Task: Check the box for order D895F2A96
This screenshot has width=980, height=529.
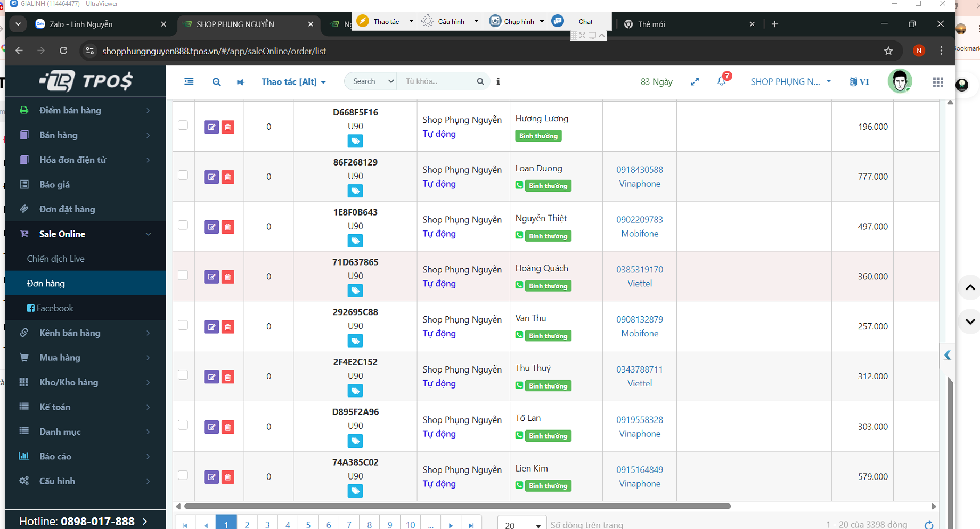Action: 183,425
